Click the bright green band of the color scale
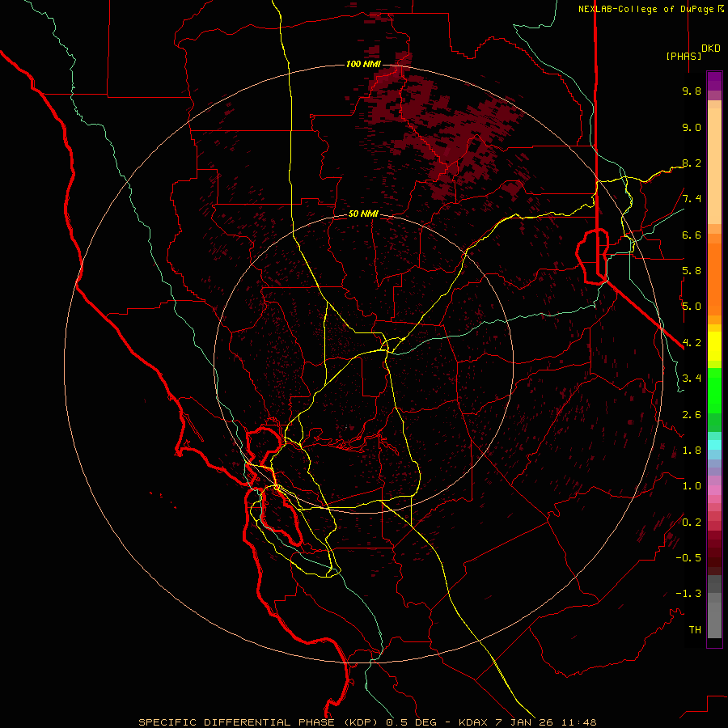This screenshot has width=728, height=728. coord(714,390)
